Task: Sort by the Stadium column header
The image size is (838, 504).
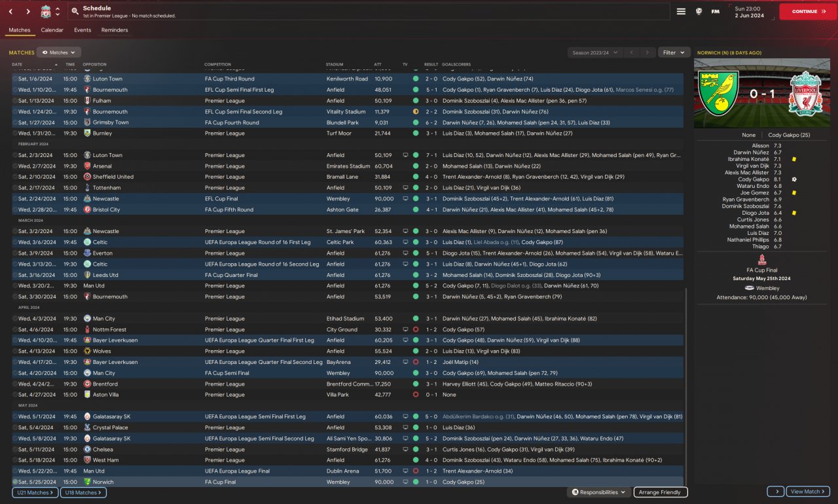Action: [x=335, y=65]
